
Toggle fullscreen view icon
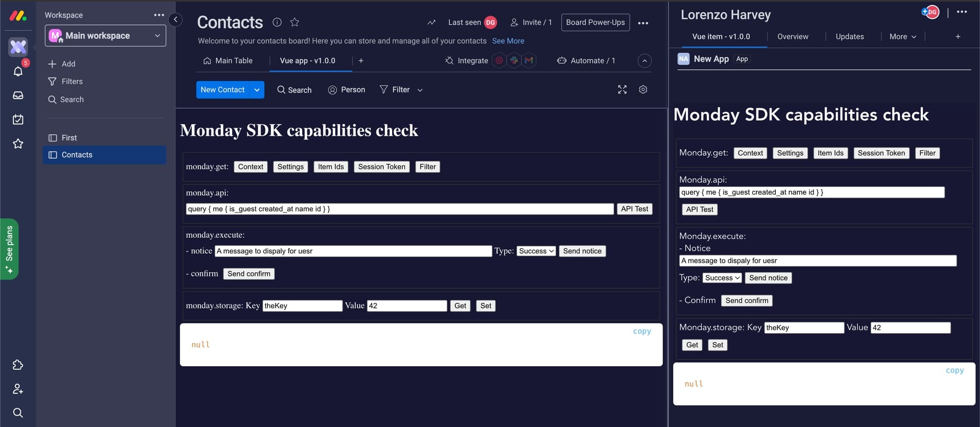pos(622,89)
